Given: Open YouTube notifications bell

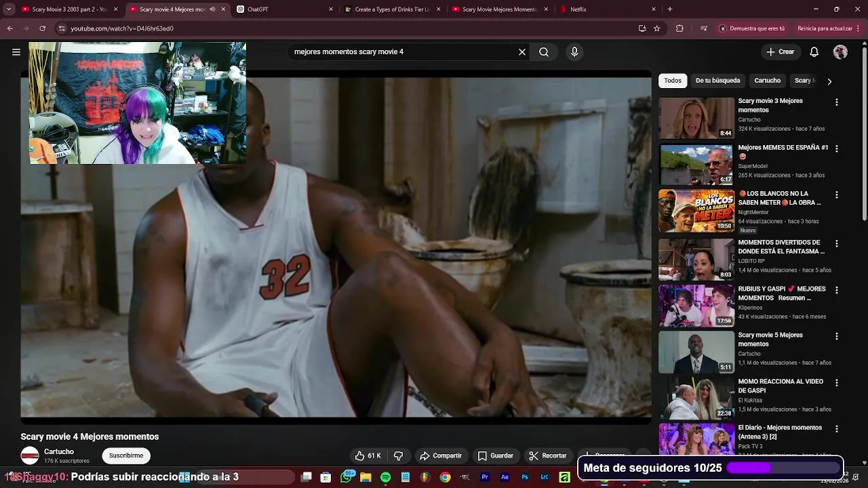Looking at the screenshot, I should (814, 52).
